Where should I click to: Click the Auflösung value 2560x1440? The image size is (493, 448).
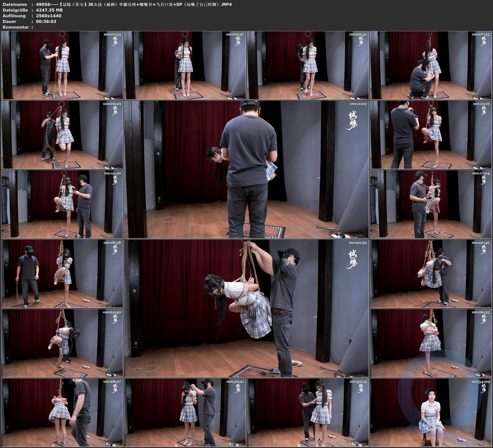[x=48, y=16]
